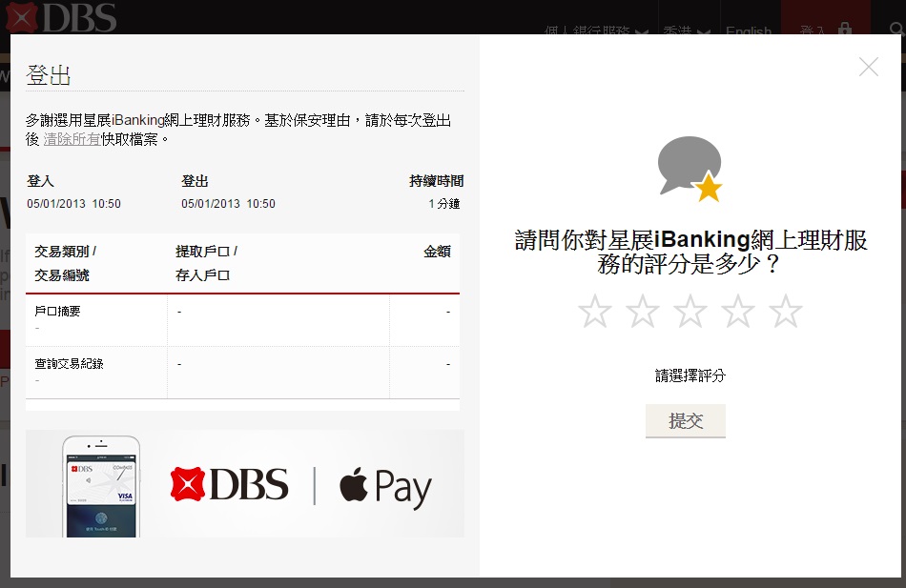Choose the third star rating
The width and height of the screenshot is (906, 588).
click(x=690, y=312)
